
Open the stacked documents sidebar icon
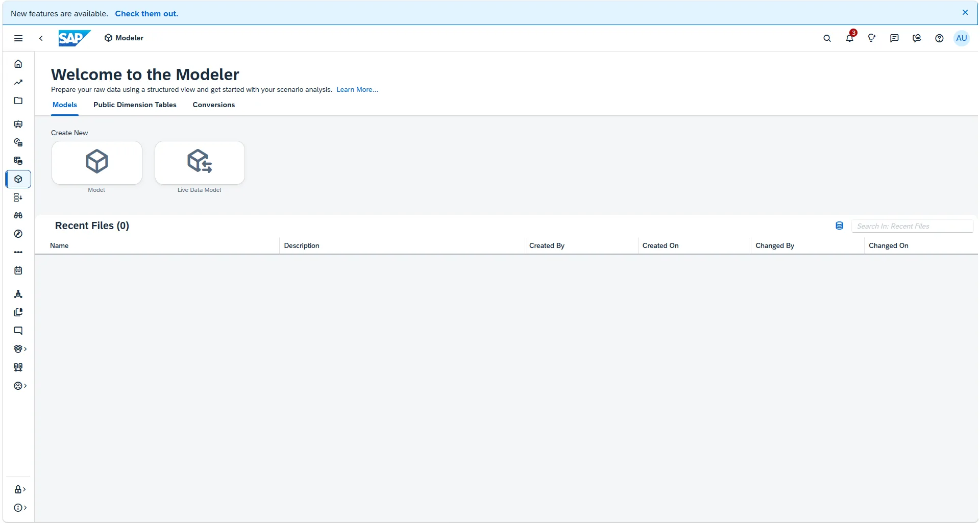(18, 312)
